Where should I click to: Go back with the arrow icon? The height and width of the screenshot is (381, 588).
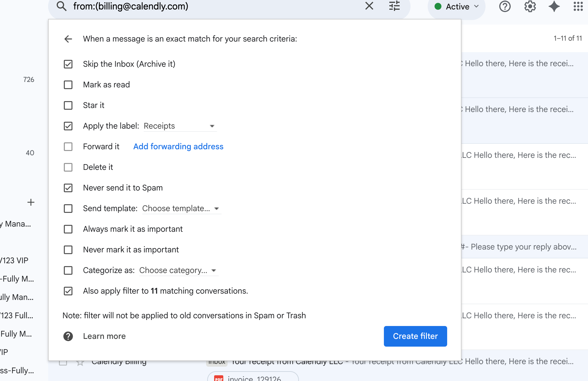click(x=68, y=39)
